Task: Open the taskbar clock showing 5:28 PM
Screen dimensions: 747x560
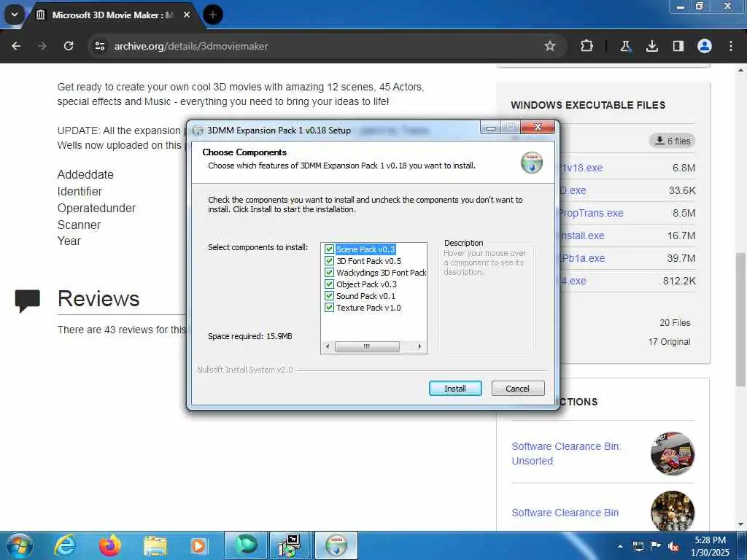Action: coord(710,546)
